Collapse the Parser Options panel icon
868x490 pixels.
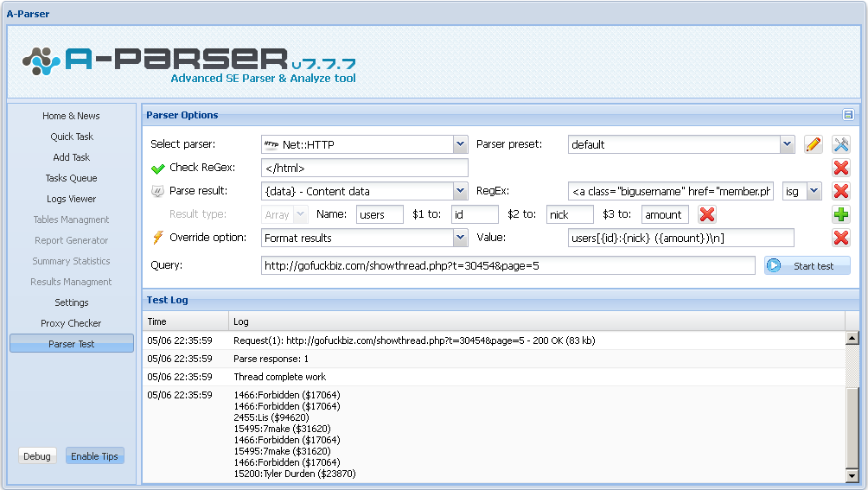click(848, 114)
